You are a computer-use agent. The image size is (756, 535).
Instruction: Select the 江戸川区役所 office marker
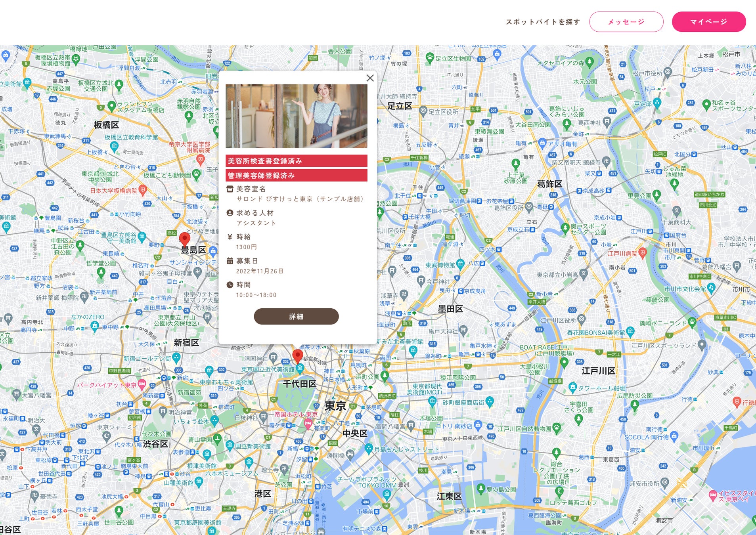(x=581, y=319)
